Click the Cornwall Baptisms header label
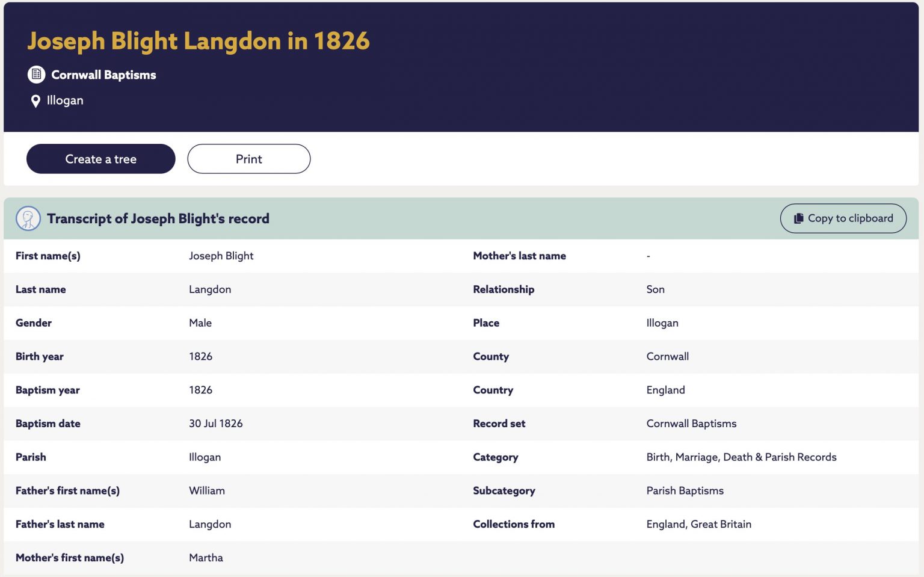Viewport: 924px width, 577px height. (x=103, y=75)
